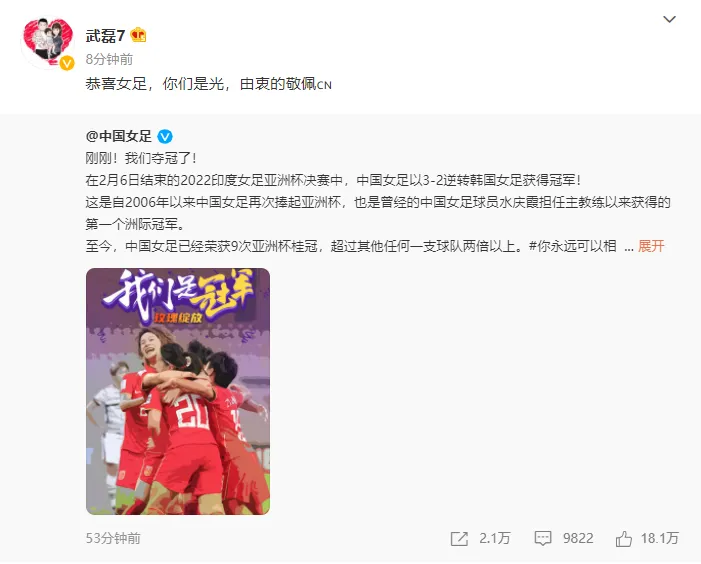View the 9822 comments
Image resolution: width=701 pixels, height=564 pixels.
tap(578, 538)
